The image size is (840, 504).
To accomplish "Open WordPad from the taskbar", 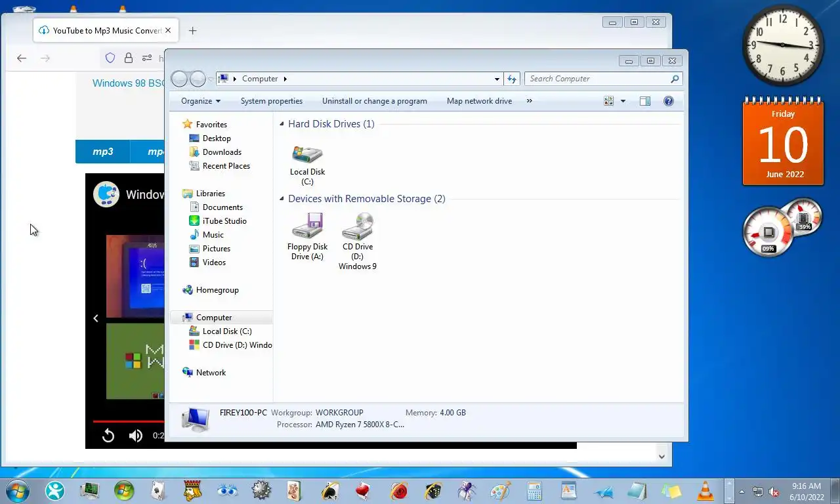I will tap(568, 491).
